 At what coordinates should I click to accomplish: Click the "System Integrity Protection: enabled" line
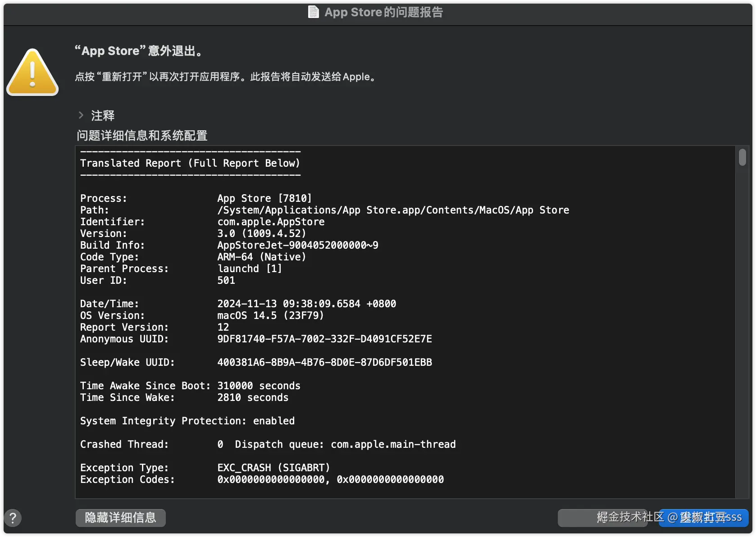pos(187,421)
